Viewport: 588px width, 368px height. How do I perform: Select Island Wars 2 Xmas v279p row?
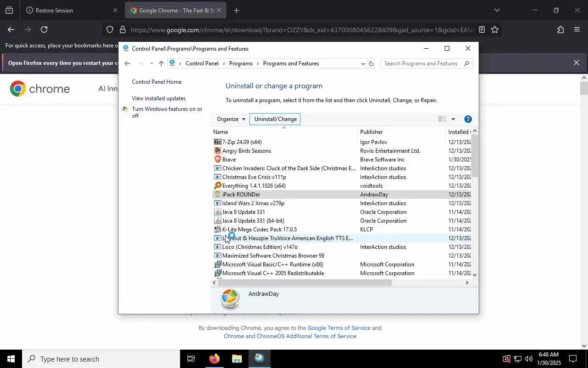(341, 203)
